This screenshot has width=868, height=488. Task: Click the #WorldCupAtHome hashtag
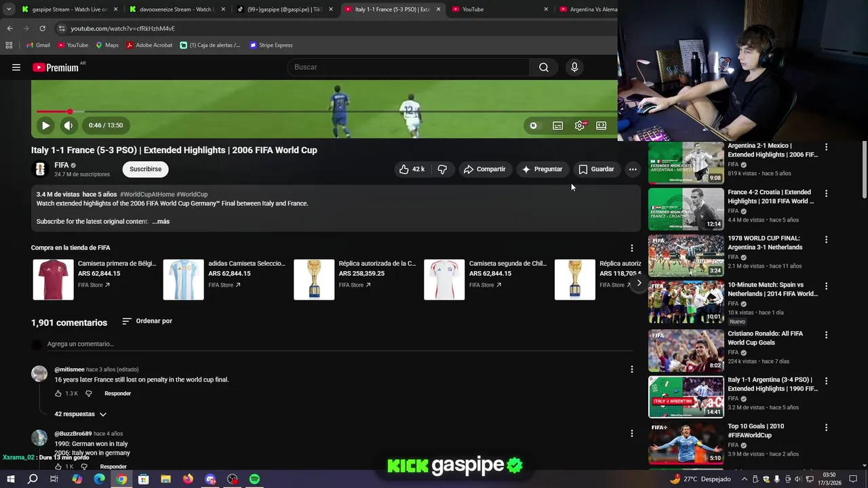(x=147, y=195)
